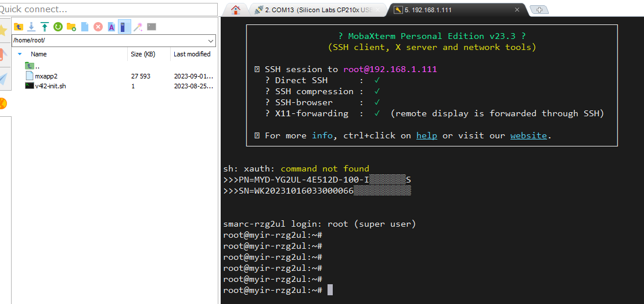This screenshot has height=304, width=644.
Task: Open the yellow star sidebar tab
Action: point(3,30)
